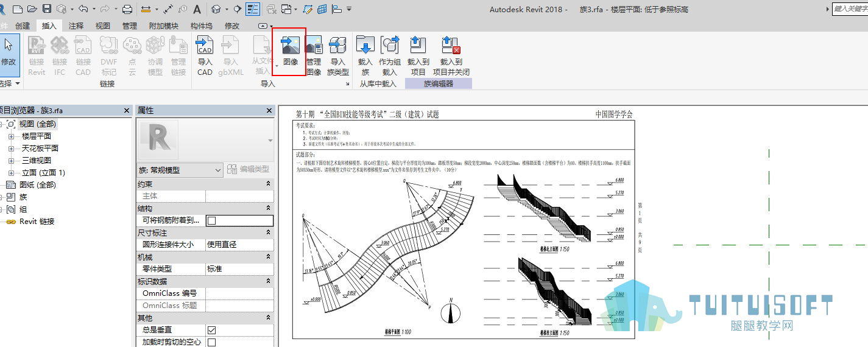Toggle the rebar attach checkbox
868x347 pixels.
click(x=211, y=220)
